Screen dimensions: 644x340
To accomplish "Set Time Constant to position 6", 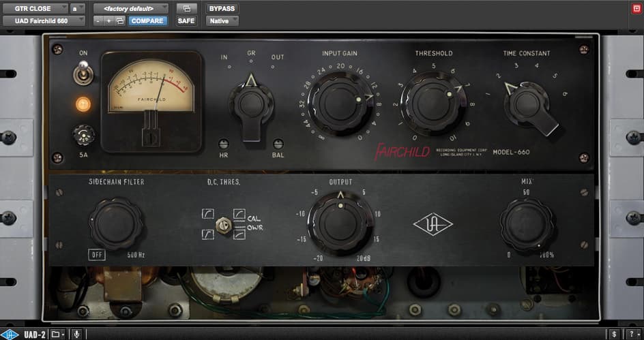I will [x=565, y=94].
